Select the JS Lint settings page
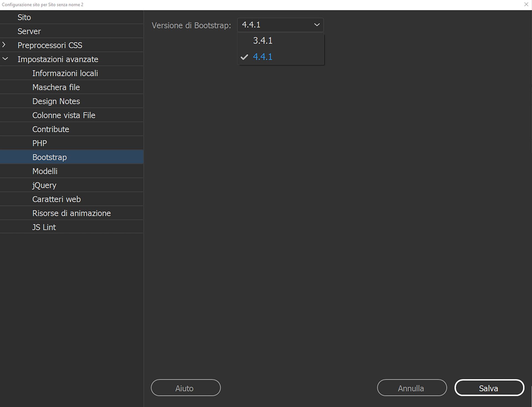 [44, 227]
